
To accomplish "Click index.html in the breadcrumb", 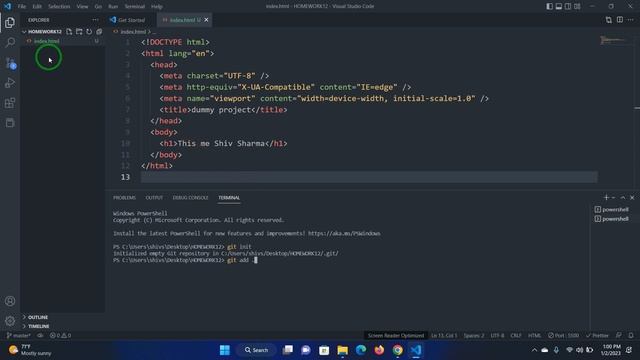I will (x=133, y=31).
